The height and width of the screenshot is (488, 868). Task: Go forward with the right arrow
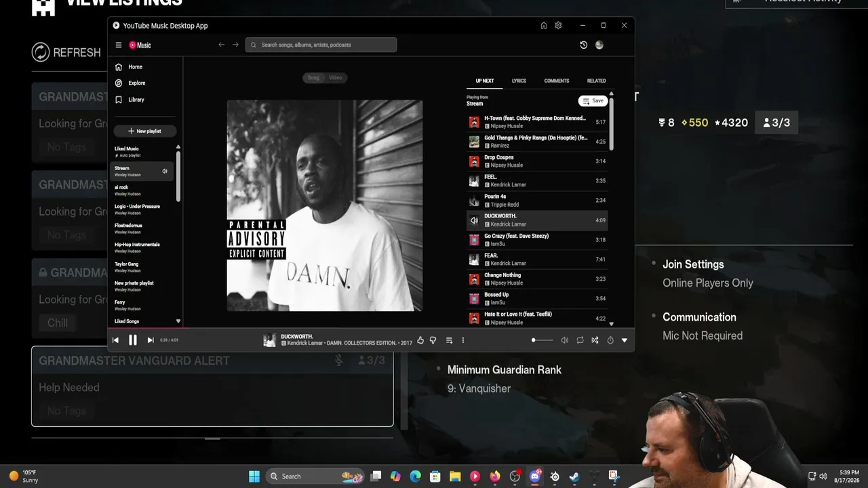(x=235, y=45)
